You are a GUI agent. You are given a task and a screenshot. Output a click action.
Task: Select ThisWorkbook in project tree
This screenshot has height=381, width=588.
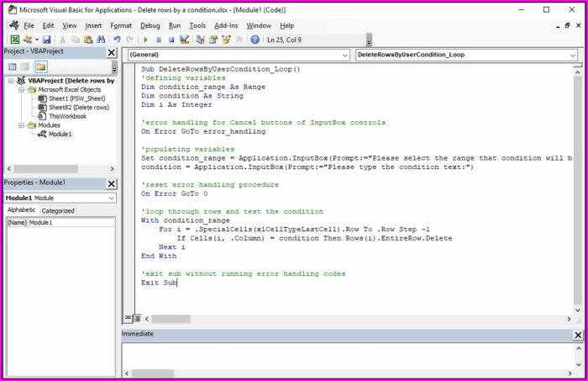click(67, 116)
